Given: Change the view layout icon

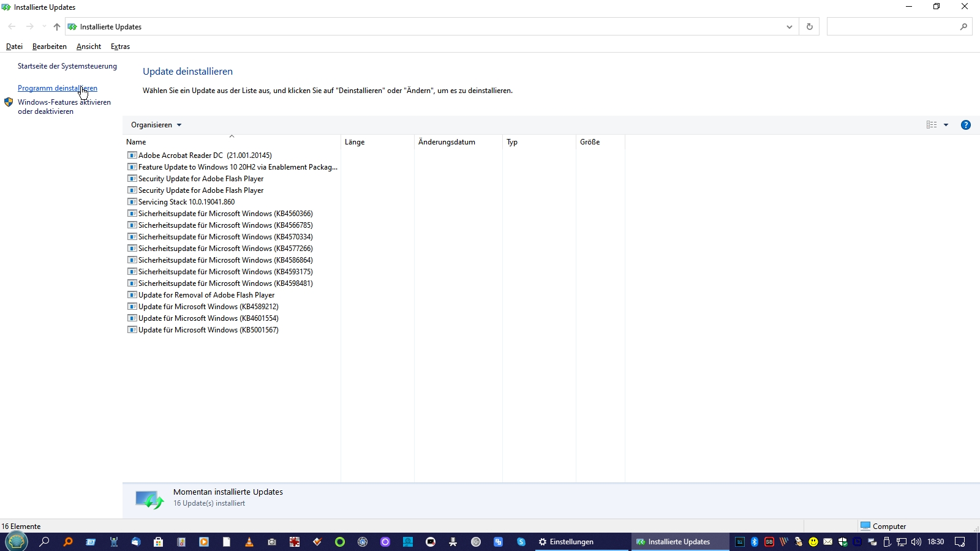Looking at the screenshot, I should [x=932, y=125].
